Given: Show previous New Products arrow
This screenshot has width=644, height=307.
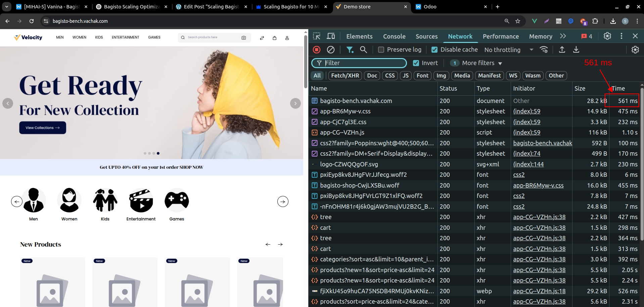Looking at the screenshot, I should coord(268,244).
